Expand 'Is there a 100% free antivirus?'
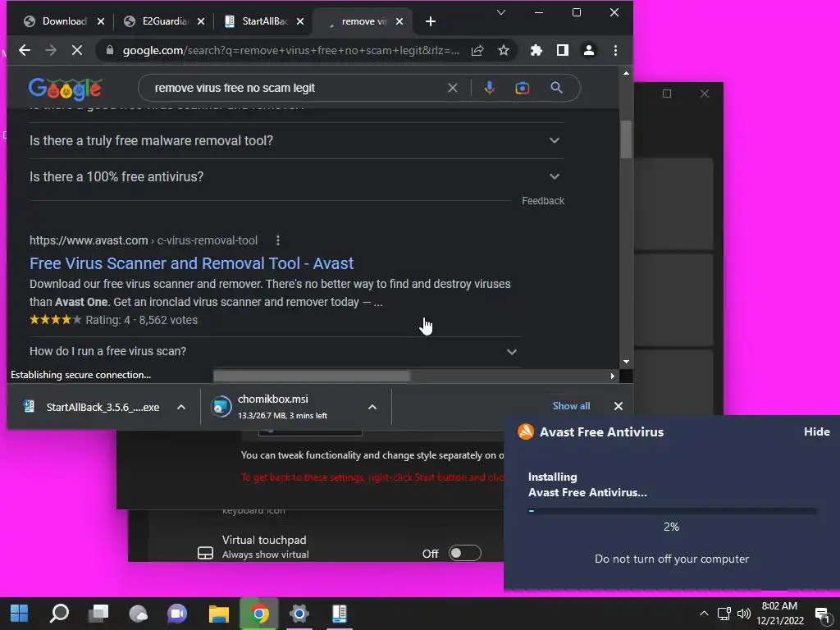This screenshot has width=840, height=630. coord(297,177)
